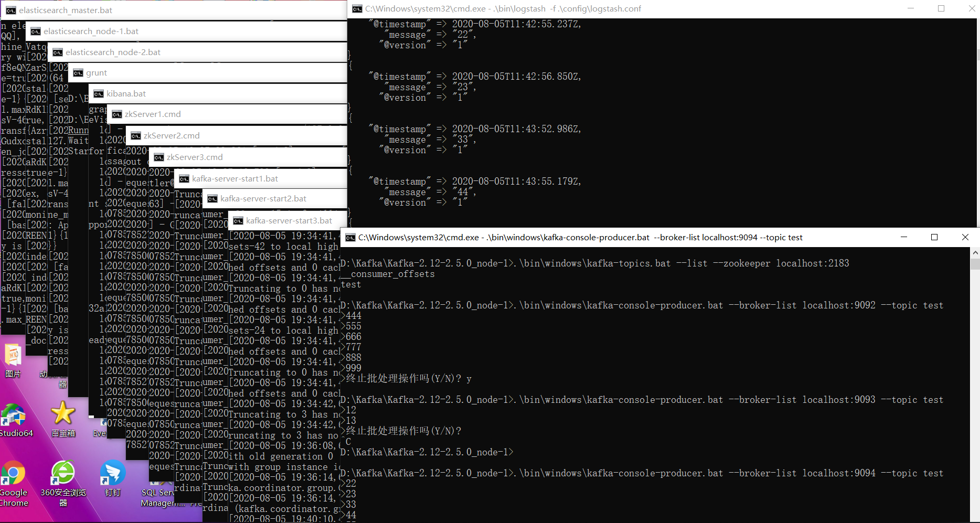Screen dimensions: 980x523
Task: Launch the 360安全浏览器 desktop icon
Action: 63,474
